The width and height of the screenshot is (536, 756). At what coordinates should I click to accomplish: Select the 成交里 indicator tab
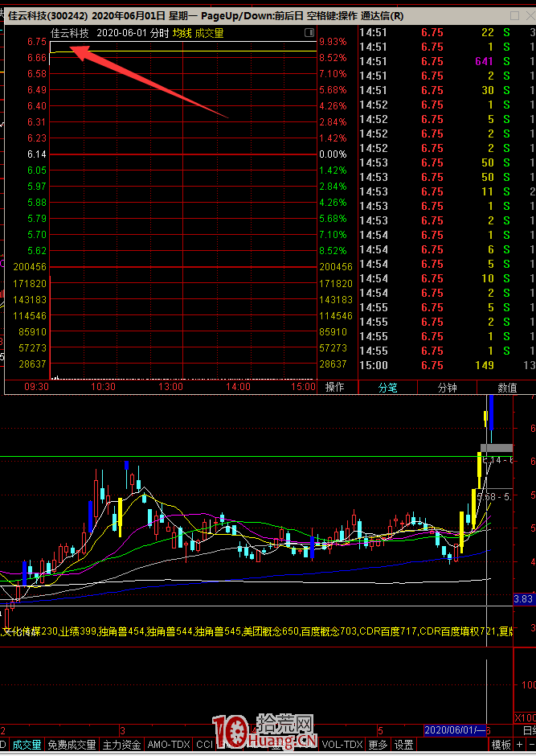(x=27, y=745)
